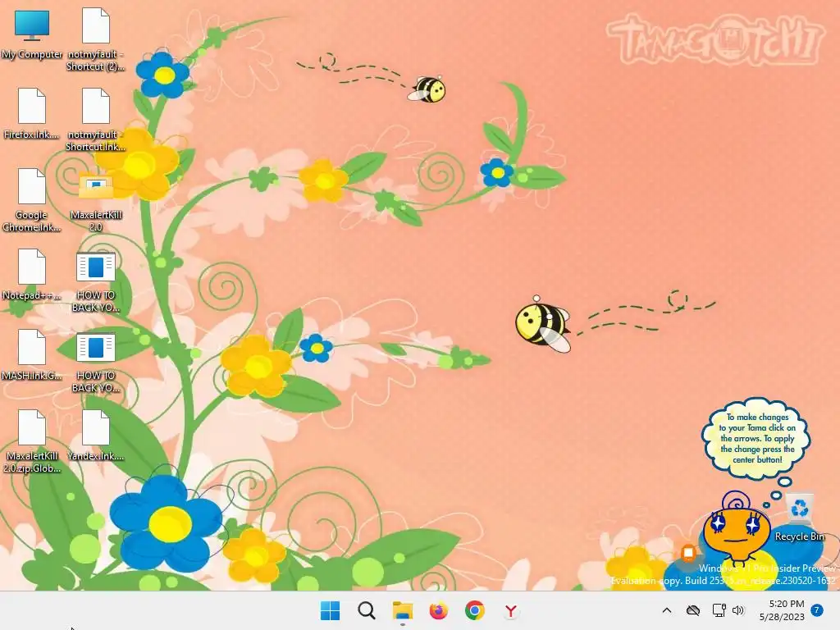This screenshot has height=630, width=840.
Task: Launch Firefox from the taskbar
Action: 439,610
